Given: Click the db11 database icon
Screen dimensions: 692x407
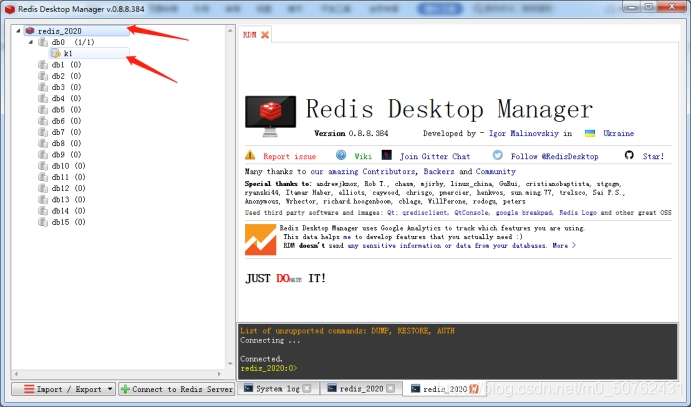Looking at the screenshot, I should pos(43,177).
